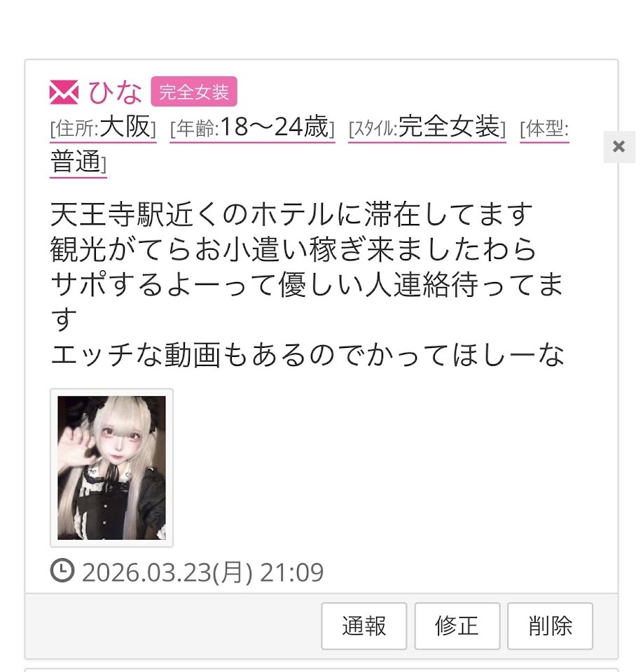Click the 2026.03.23(月) 21:09 timestamp
Viewport: 643px width, 672px height.
pos(202,572)
